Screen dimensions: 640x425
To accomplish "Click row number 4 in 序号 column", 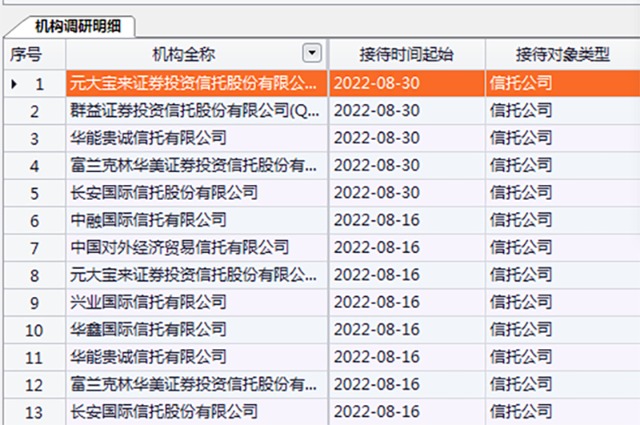I will [35, 167].
